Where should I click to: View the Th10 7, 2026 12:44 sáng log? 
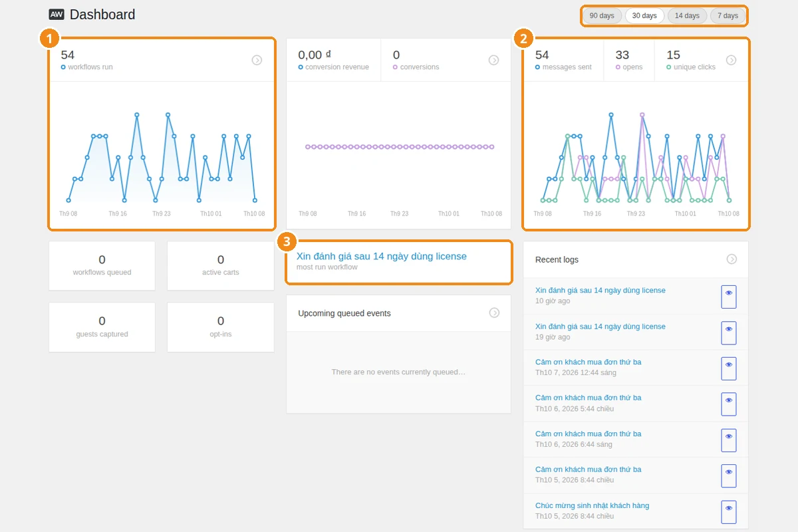pos(729,368)
